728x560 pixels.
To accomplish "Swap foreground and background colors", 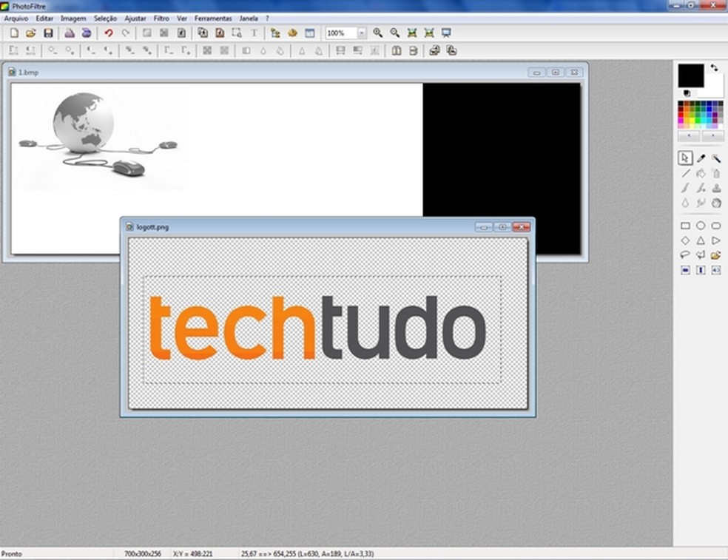I will pos(714,67).
